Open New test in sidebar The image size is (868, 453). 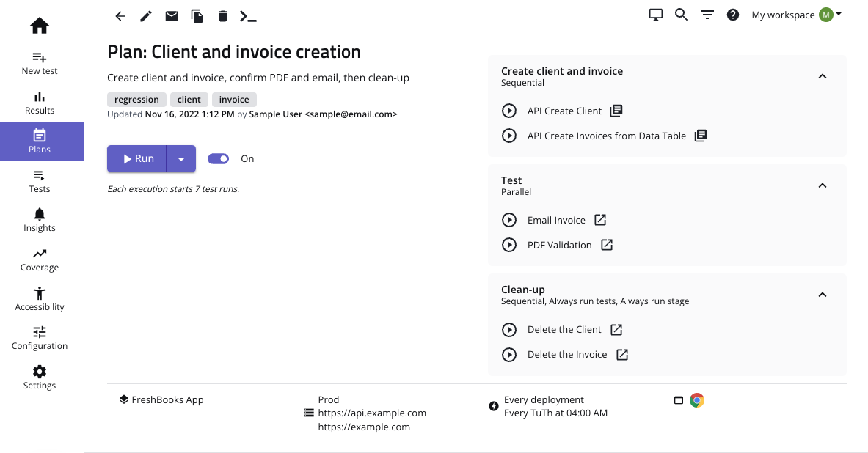coord(40,63)
